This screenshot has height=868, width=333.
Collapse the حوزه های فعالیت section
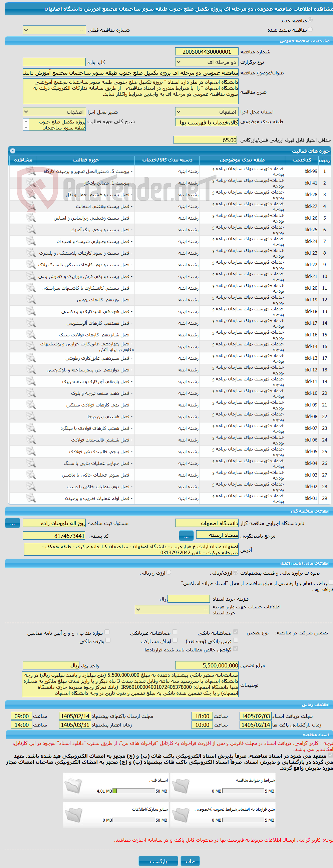click(12, 151)
